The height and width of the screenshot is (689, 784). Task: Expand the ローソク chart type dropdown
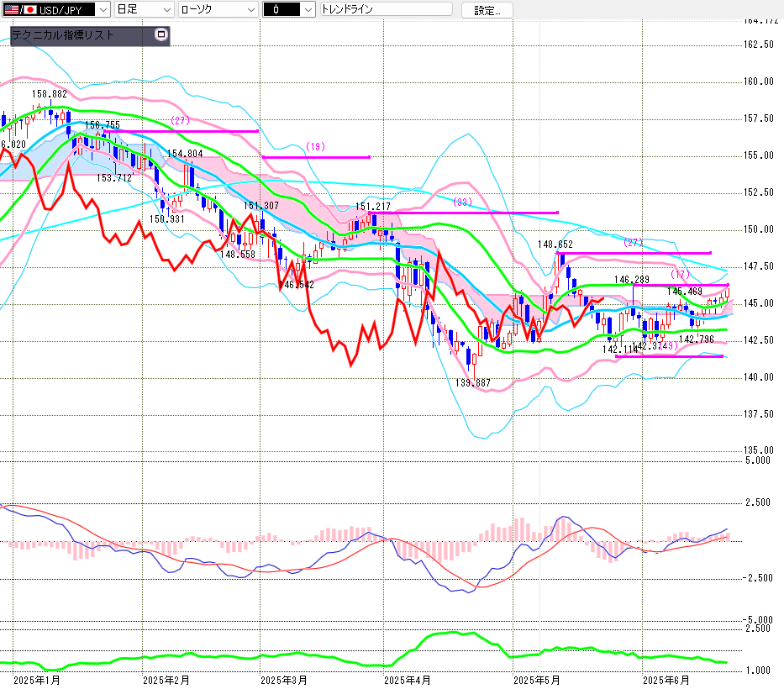pyautogui.click(x=218, y=9)
